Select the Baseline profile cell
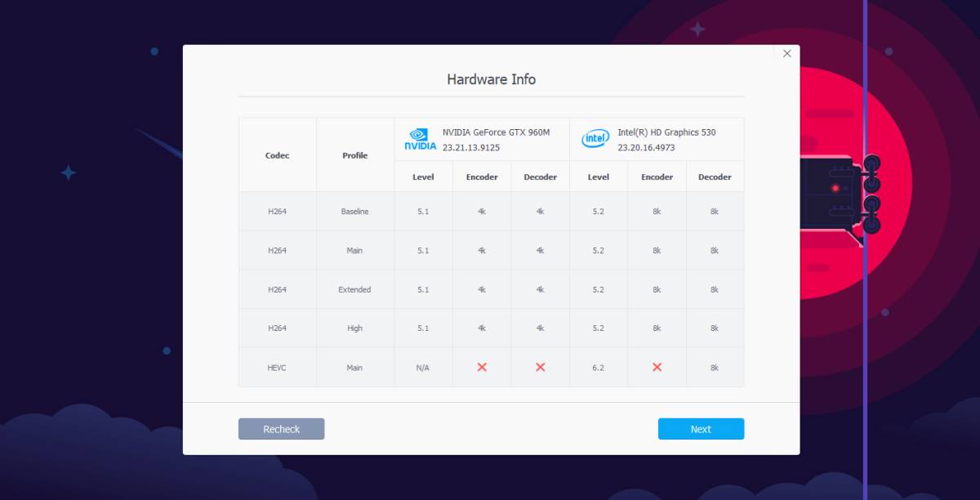The image size is (980, 500). [354, 212]
